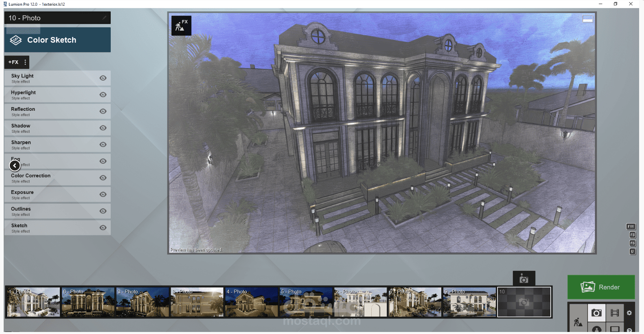Screen dimensions: 644x334
Task: Toggle visibility of Exposure effect
Action: [x=103, y=195]
